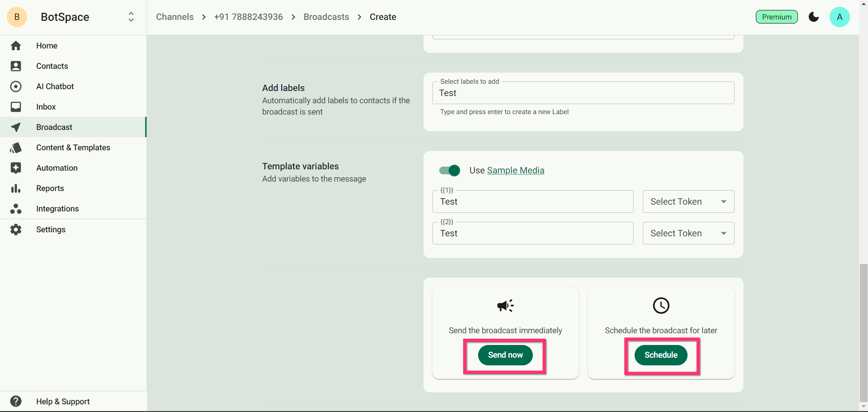This screenshot has height=412, width=868.
Task: Open Contacts via its sidebar icon
Action: click(16, 66)
